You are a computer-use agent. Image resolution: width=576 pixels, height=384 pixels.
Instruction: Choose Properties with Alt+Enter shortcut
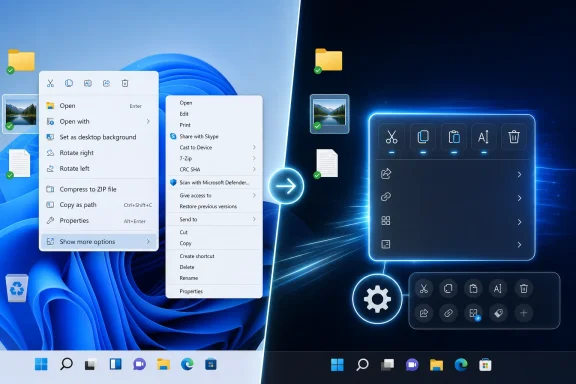click(99, 221)
